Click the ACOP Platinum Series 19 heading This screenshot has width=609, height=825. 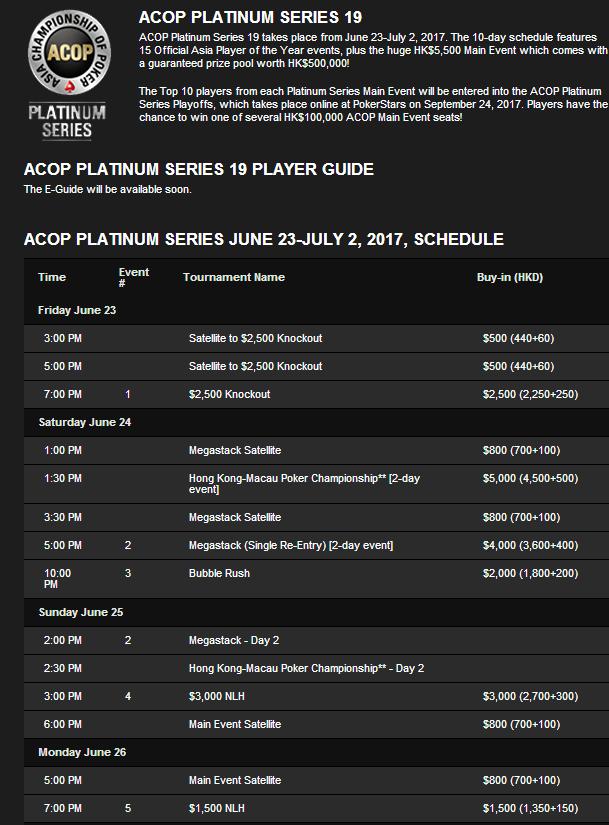click(x=250, y=17)
